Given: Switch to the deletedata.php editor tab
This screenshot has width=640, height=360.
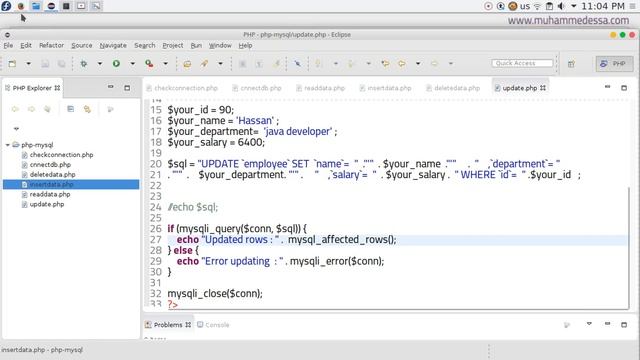Looking at the screenshot, I should pyautogui.click(x=453, y=88).
